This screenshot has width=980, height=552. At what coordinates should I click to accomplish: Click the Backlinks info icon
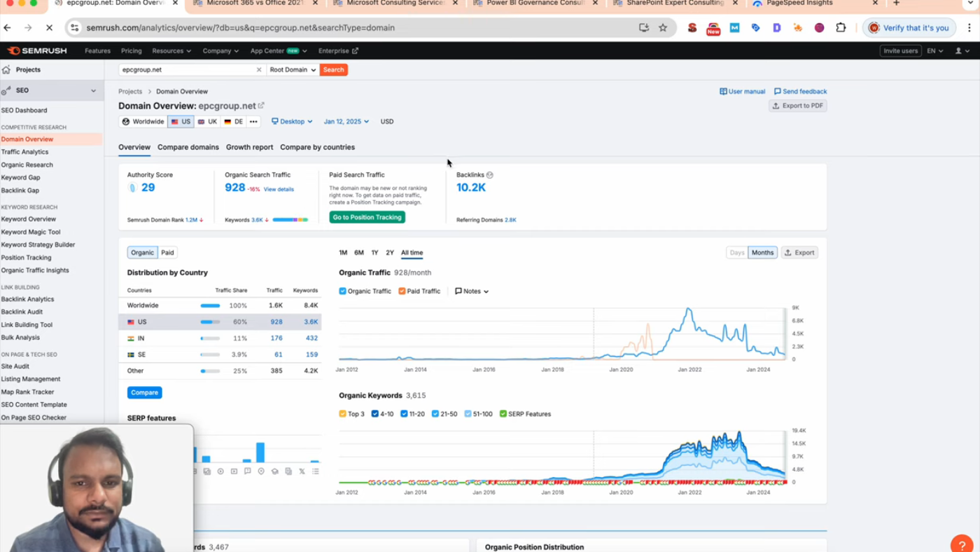[490, 175]
